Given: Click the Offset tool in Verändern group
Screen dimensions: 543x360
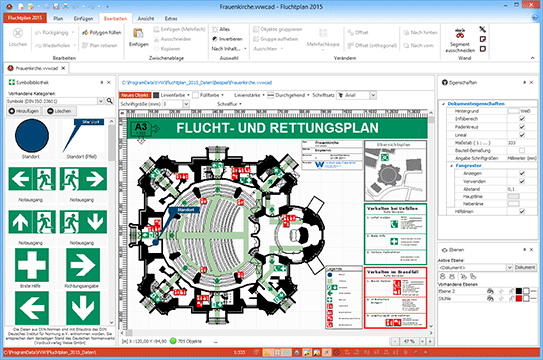Looking at the screenshot, I should (358, 33).
